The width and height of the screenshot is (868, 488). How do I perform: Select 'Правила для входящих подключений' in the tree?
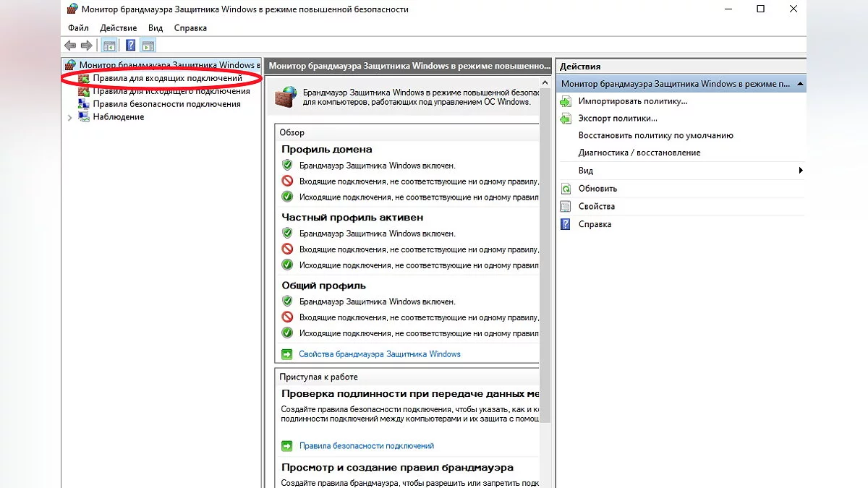167,78
